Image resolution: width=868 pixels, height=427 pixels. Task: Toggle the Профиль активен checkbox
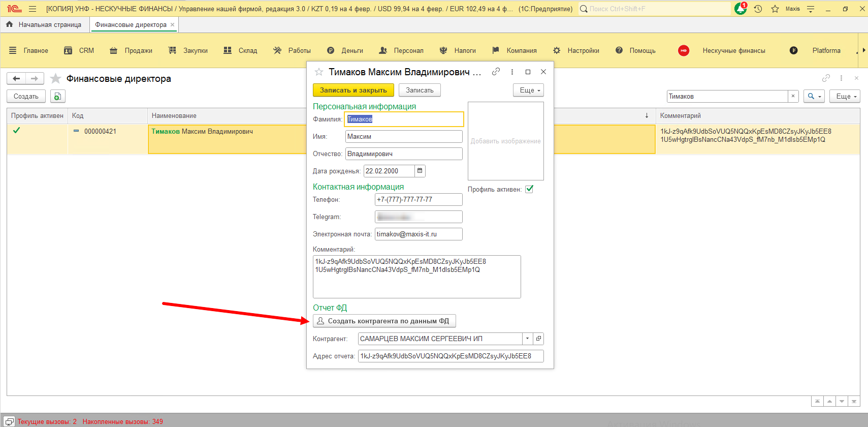coord(529,189)
